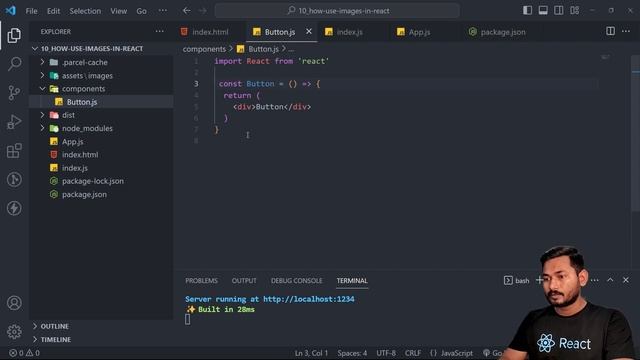This screenshot has height=360, width=640.
Task: Open package.json from the explorer tree
Action: click(101, 194)
